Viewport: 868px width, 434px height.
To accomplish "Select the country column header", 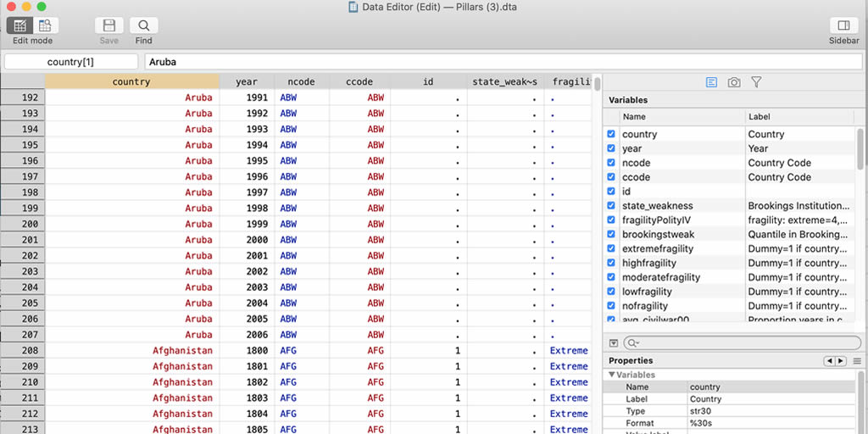I will [131, 81].
